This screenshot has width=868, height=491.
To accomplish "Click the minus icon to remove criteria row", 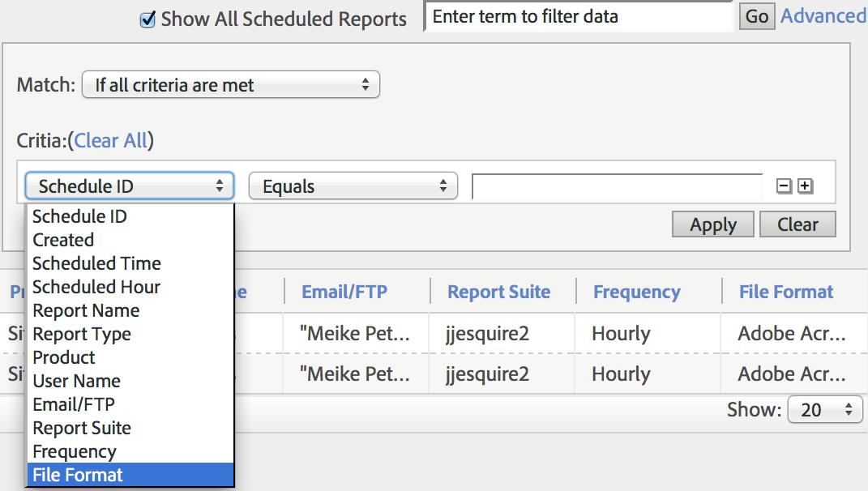I will point(784,186).
